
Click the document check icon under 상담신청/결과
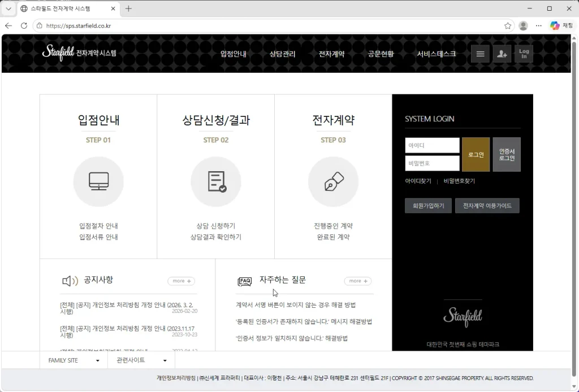click(x=216, y=181)
